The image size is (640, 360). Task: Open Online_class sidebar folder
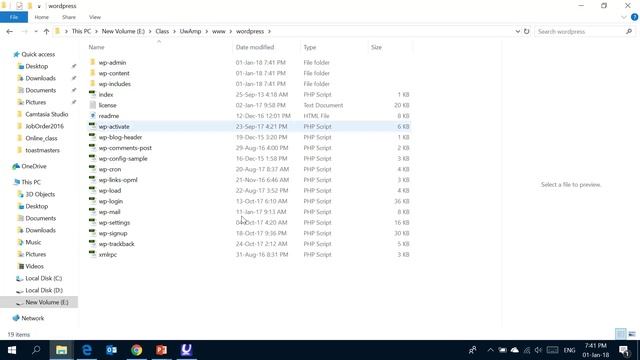click(x=41, y=138)
